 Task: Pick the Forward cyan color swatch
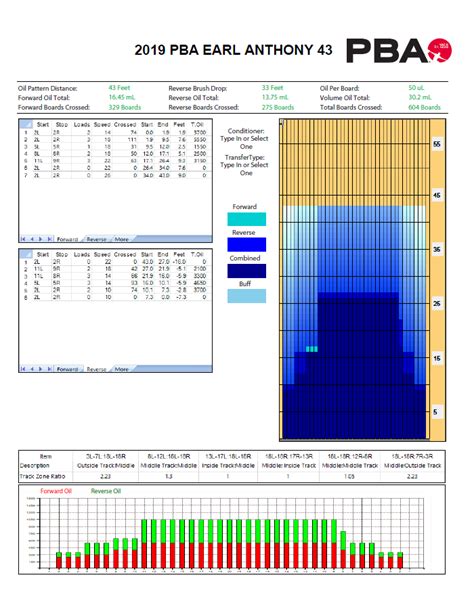point(247,219)
